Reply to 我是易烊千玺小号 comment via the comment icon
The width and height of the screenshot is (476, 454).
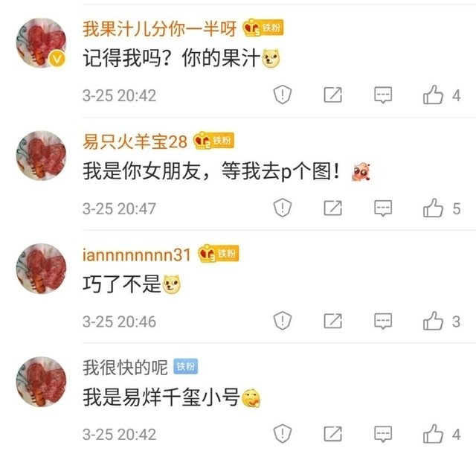383,434
